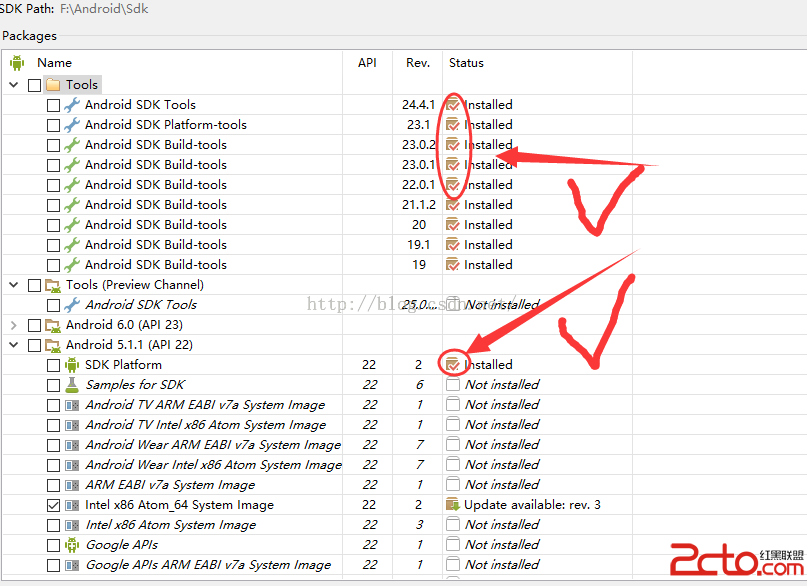Click the installed status icon for Build-tools 21.1.2

point(452,205)
